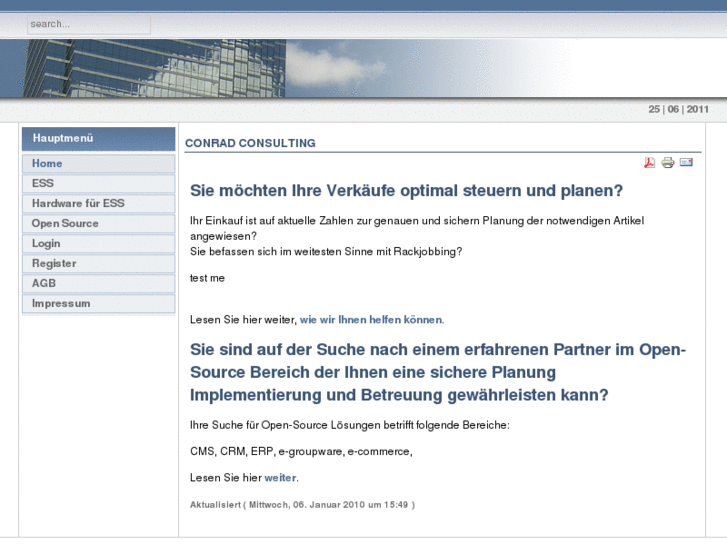The height and width of the screenshot is (545, 727).
Task: Open the Impressum menu item
Action: (98, 304)
